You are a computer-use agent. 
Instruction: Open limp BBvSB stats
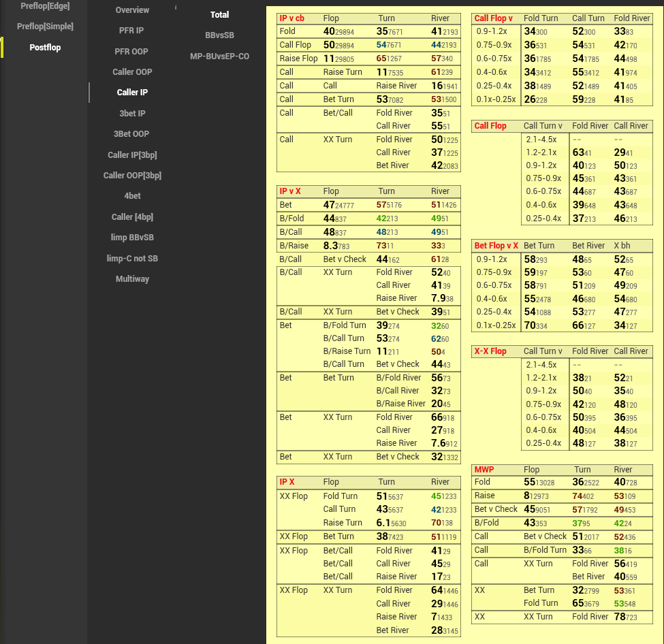coord(132,238)
